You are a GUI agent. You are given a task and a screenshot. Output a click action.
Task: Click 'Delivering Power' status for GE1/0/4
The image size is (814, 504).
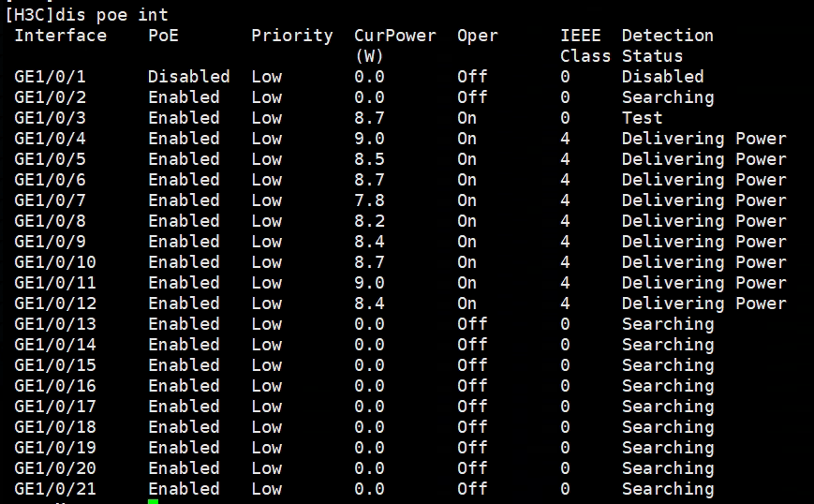(703, 139)
